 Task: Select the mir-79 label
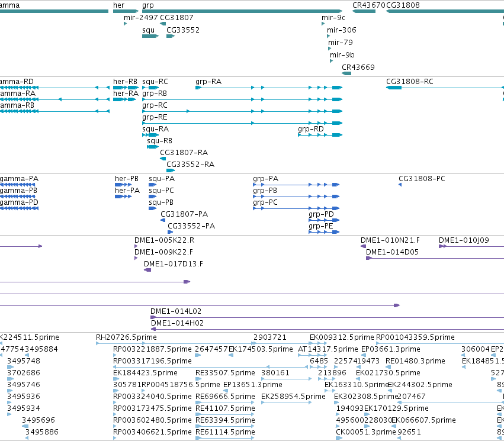tap(341, 43)
